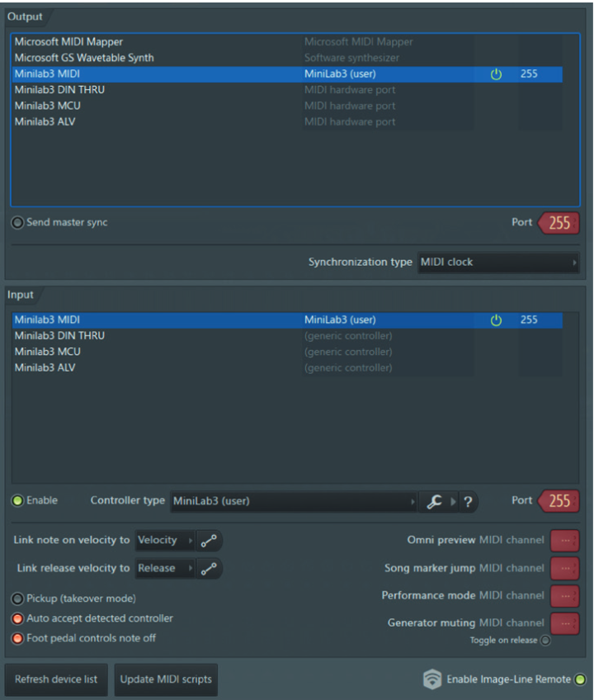The image size is (594, 700).
Task: Select Minilab3 DIN THRU in Output list
Action: (x=287, y=90)
